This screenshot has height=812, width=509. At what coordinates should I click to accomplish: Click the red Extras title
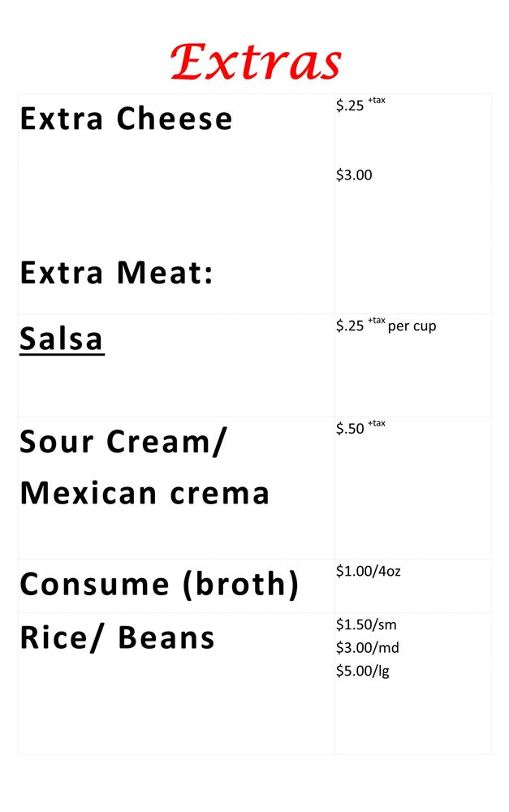[x=256, y=63]
